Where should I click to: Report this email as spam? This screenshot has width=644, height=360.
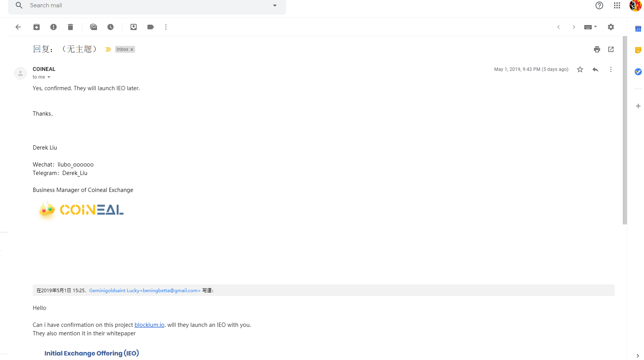click(54, 27)
